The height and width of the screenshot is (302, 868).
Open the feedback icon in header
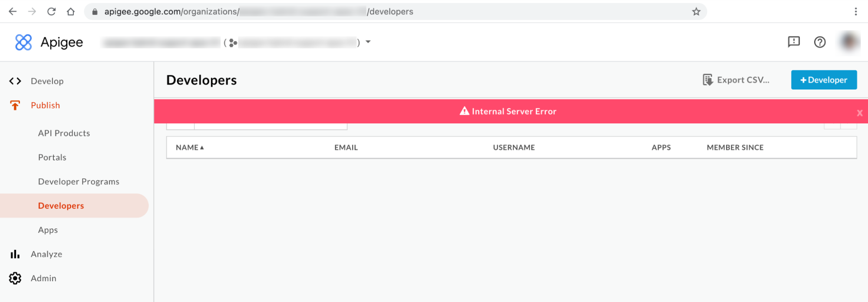pyautogui.click(x=793, y=42)
